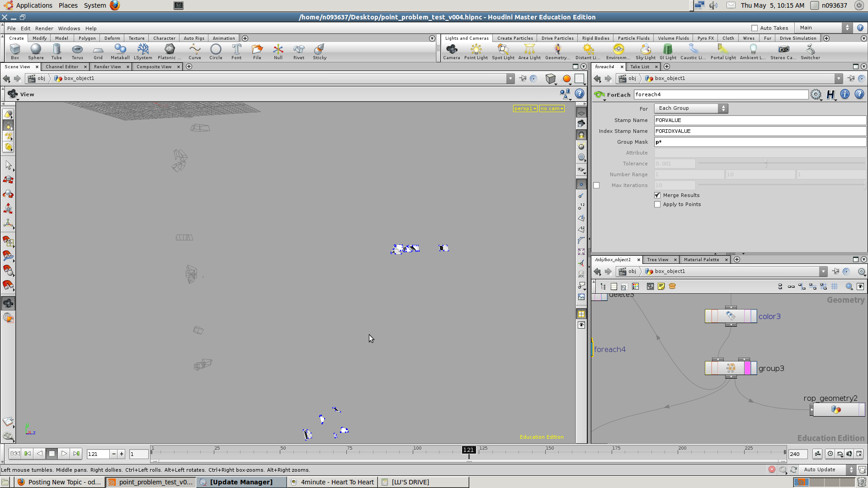
Task: Click the color3 node icon
Action: coord(731,316)
